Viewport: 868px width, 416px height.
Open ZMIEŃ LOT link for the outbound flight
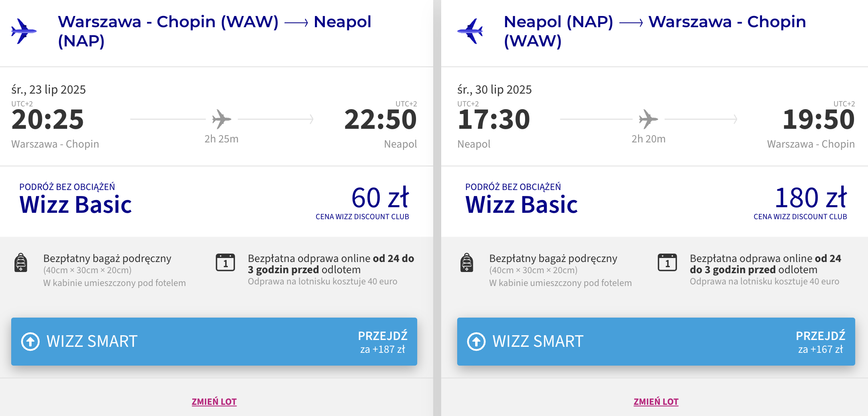[214, 402]
